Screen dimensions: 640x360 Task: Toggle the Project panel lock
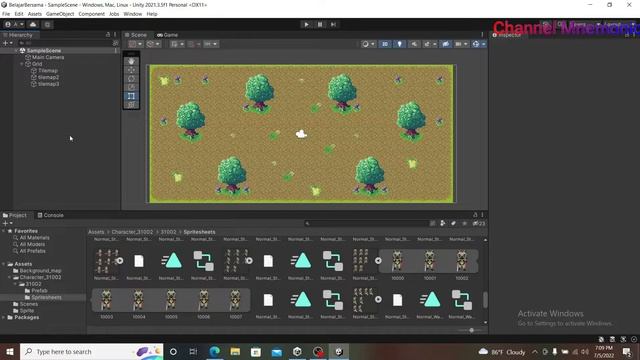pos(475,215)
